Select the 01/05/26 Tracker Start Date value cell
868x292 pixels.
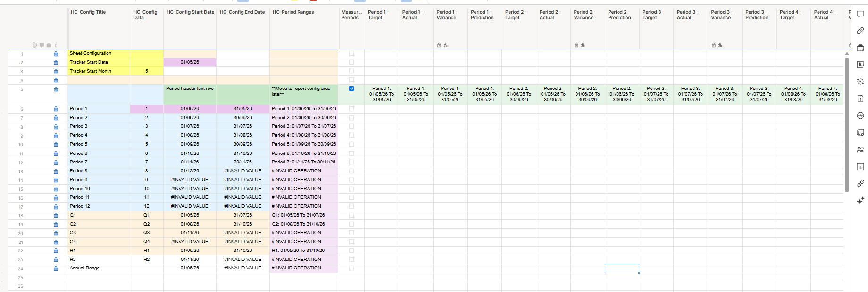pos(190,62)
